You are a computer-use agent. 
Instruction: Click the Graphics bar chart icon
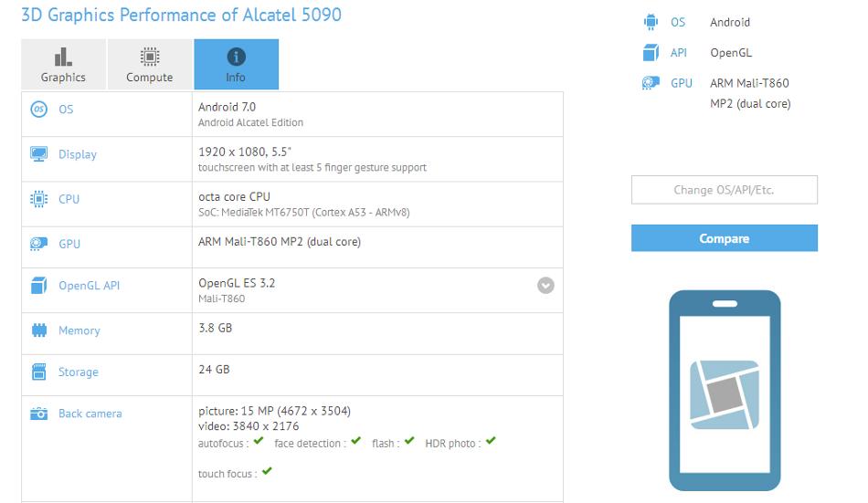tap(63, 57)
